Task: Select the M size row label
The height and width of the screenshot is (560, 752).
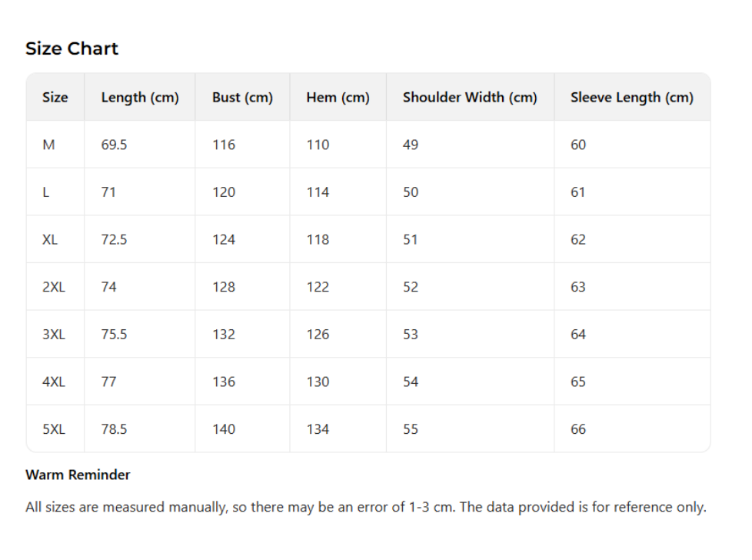Action: (x=48, y=145)
